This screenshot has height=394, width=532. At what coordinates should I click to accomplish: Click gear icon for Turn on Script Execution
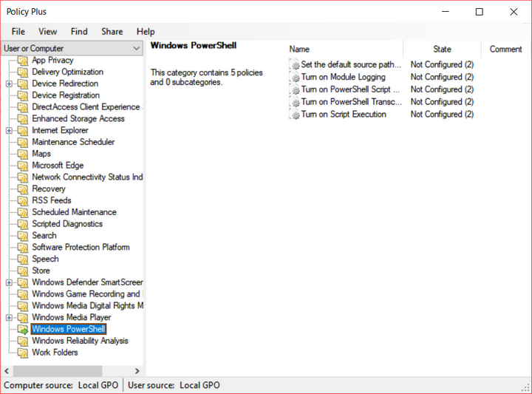point(295,115)
